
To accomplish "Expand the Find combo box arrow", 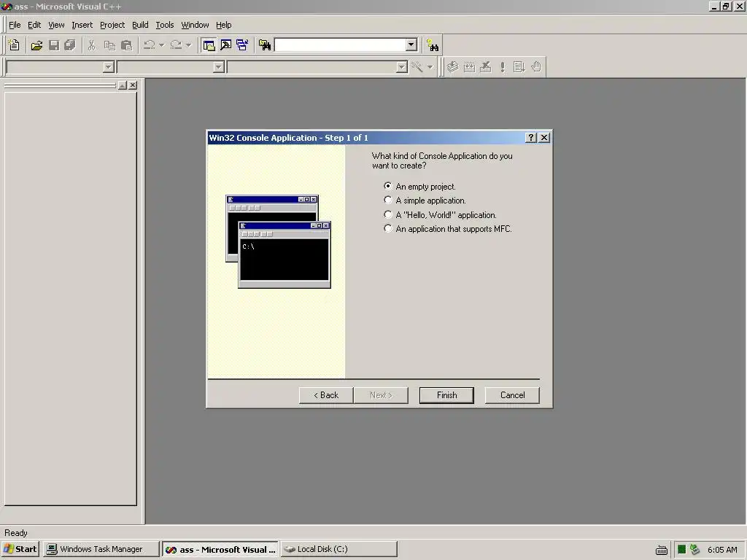I will 411,45.
